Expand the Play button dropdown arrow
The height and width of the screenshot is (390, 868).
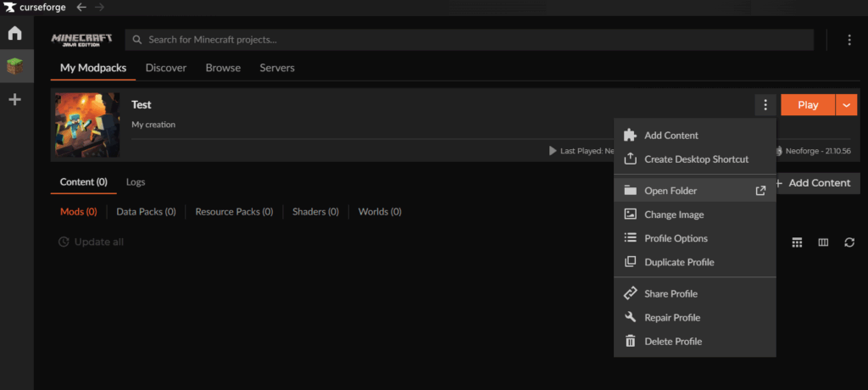coord(847,105)
